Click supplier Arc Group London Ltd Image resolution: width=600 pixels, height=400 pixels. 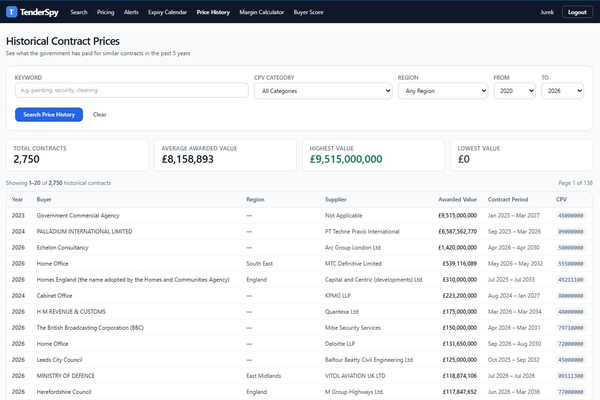(353, 248)
